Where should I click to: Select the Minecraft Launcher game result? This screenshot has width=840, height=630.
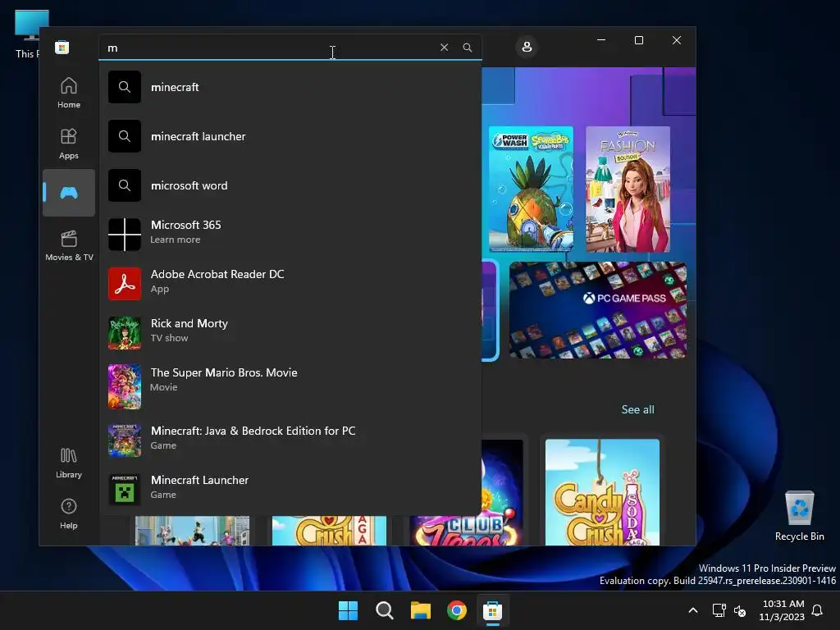coord(290,489)
